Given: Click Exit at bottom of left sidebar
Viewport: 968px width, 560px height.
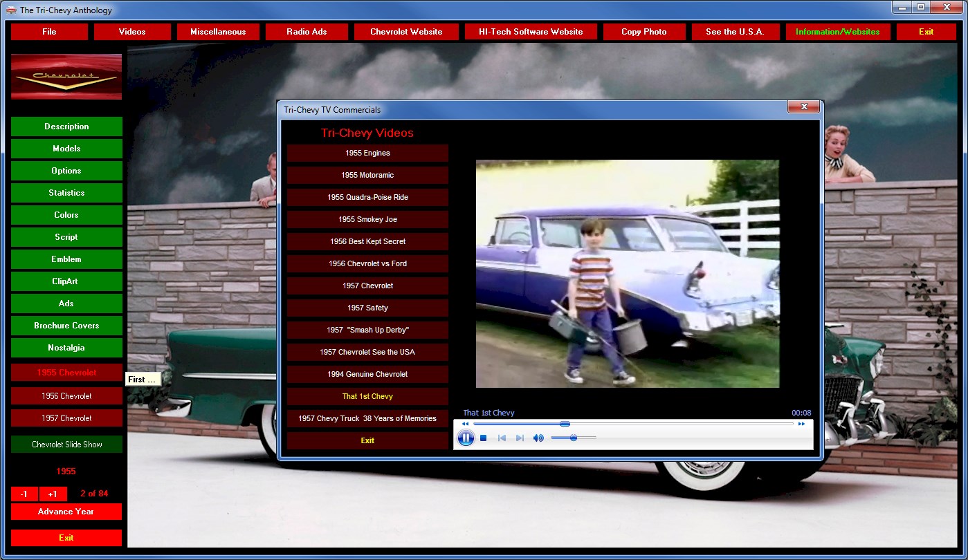Looking at the screenshot, I should pyautogui.click(x=66, y=538).
